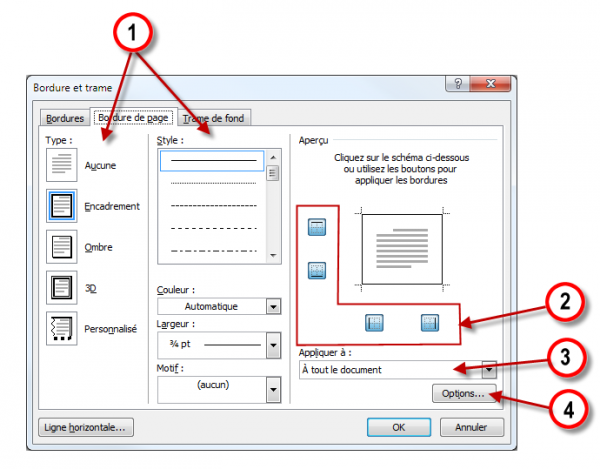Click the page preview diagram in Aperçu
Screen dimensions: 600x469
coord(402,249)
